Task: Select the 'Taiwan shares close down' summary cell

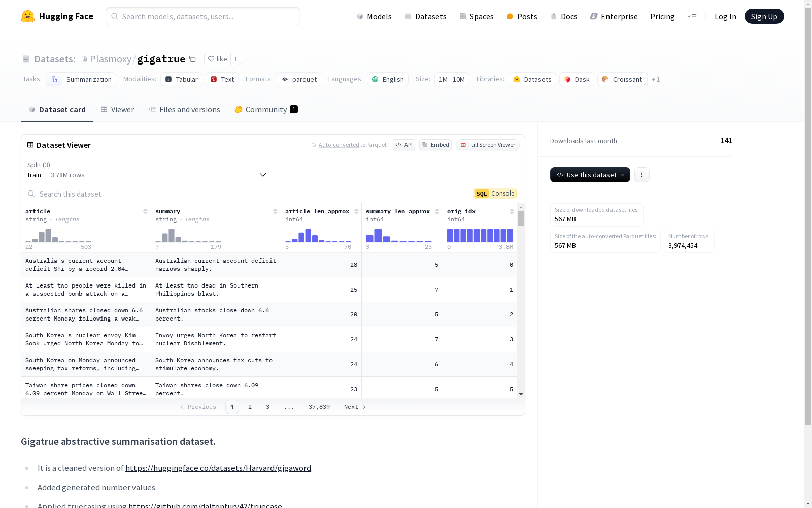Action: [216, 389]
